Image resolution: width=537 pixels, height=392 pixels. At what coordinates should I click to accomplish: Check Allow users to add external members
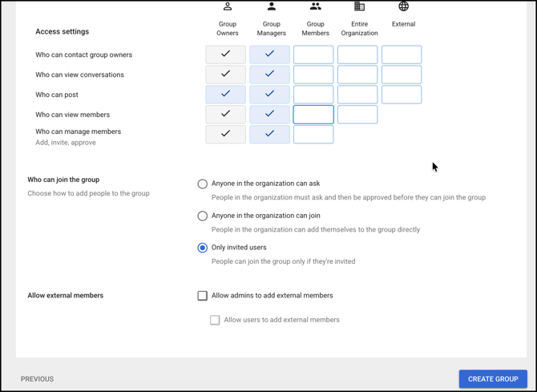coord(215,320)
